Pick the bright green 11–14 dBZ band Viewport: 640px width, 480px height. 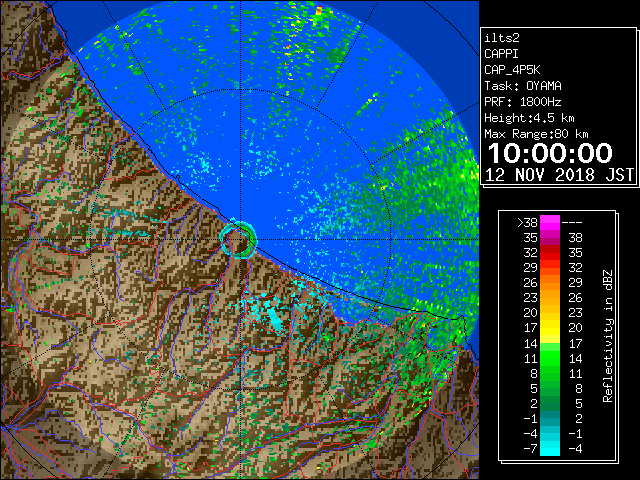(x=550, y=358)
